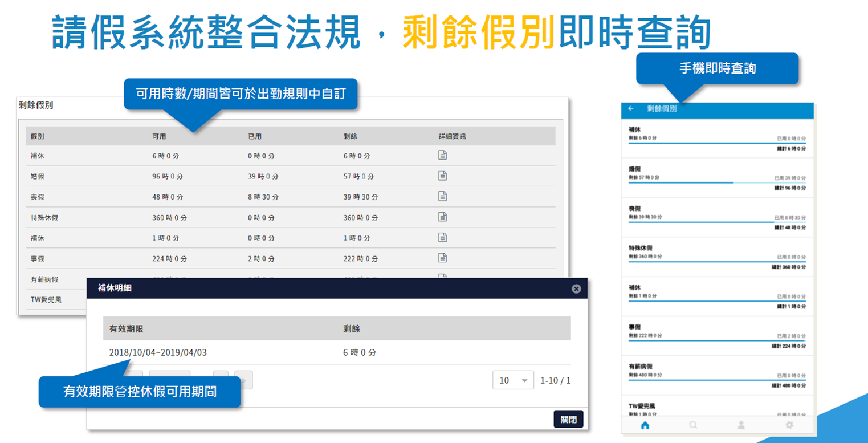This screenshot has width=868, height=443.
Task: Click the 有效期限 header in the dialog
Action: [x=126, y=329]
